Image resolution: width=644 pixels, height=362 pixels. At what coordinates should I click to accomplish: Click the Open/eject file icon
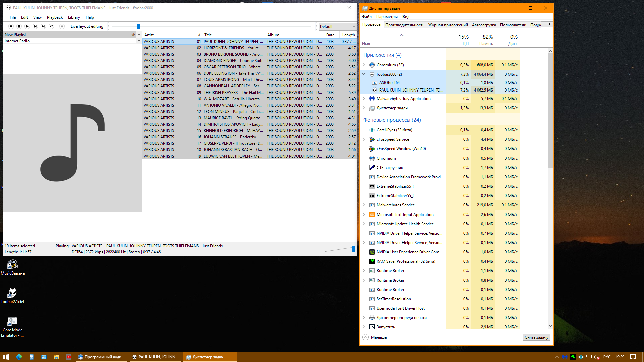[x=62, y=26]
